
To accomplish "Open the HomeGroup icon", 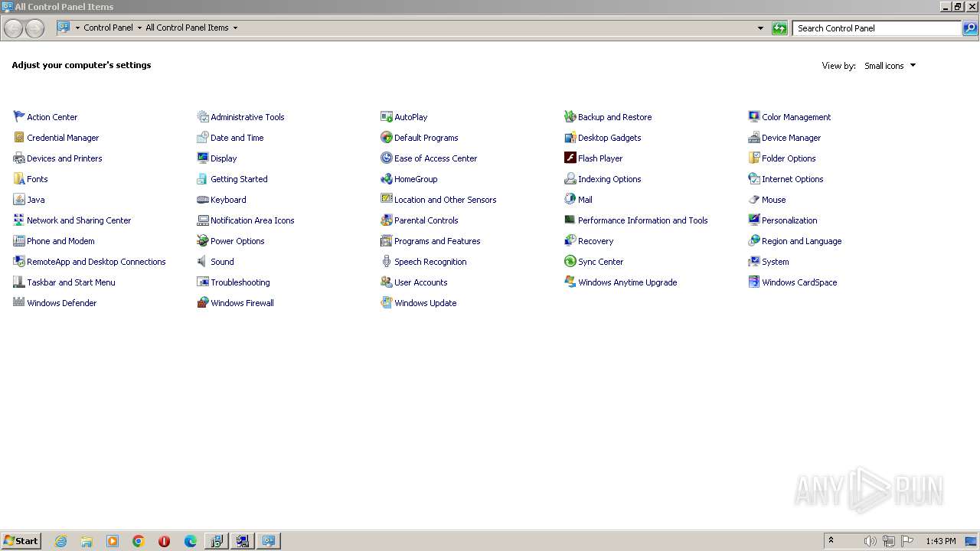I will pyautogui.click(x=387, y=179).
